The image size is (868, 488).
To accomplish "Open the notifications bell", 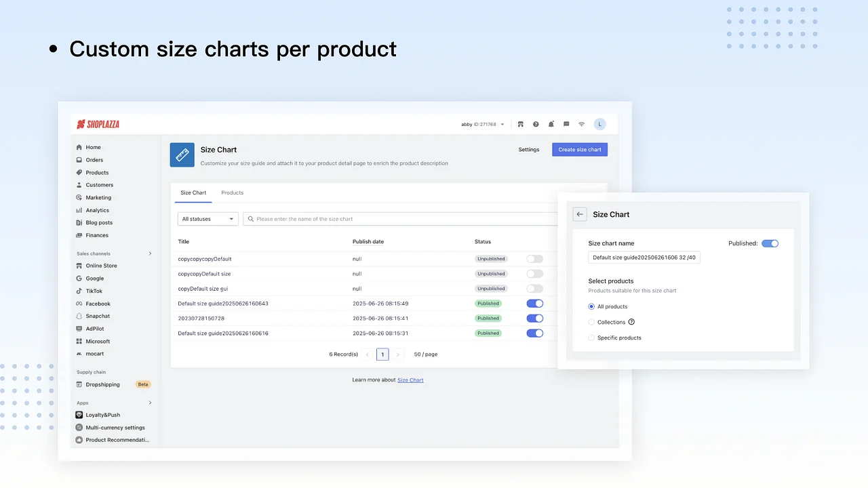I will tap(551, 124).
